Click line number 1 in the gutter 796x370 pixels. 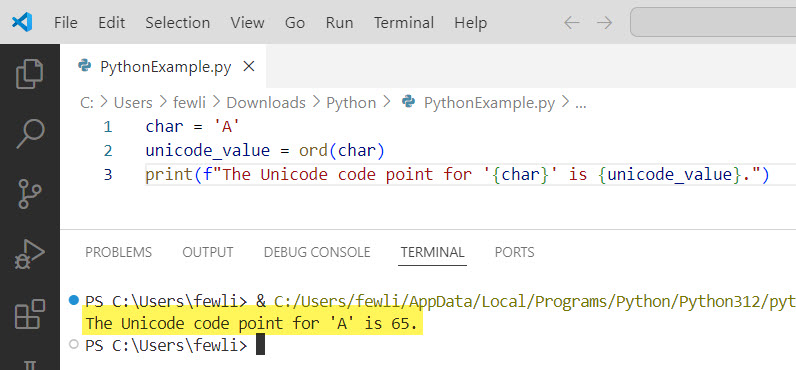click(108, 126)
